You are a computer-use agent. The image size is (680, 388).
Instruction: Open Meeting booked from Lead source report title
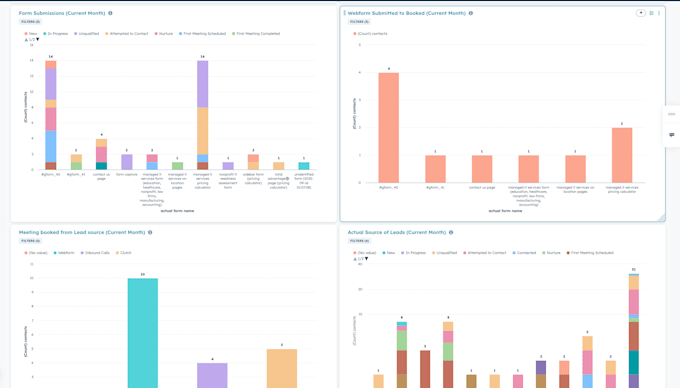(82, 232)
